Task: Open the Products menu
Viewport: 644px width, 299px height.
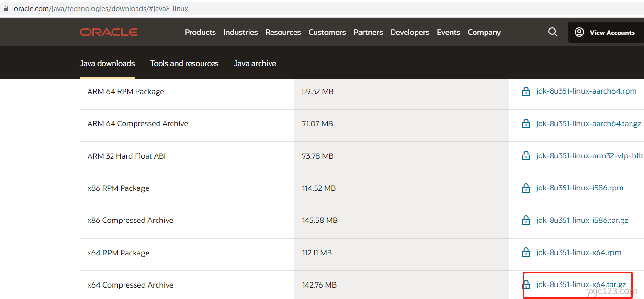Action: click(200, 32)
